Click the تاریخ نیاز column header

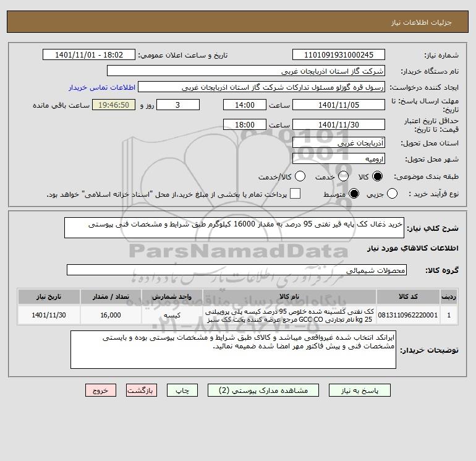coord(49,296)
